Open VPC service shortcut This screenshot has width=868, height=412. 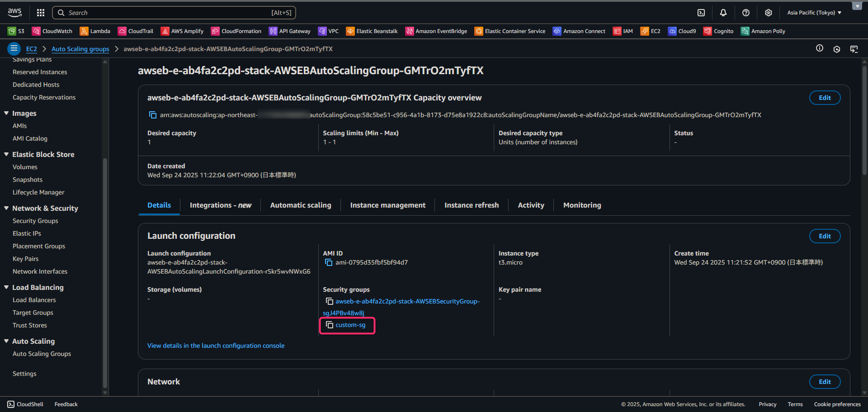click(329, 31)
